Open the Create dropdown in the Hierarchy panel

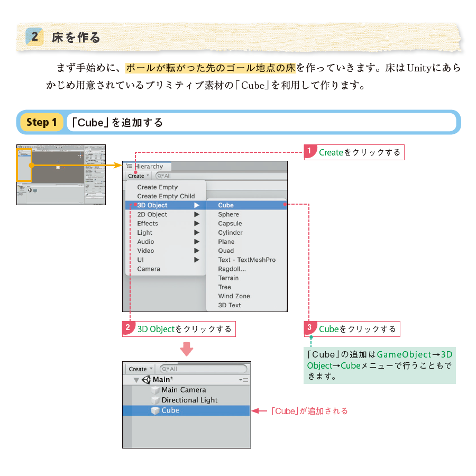click(x=139, y=176)
